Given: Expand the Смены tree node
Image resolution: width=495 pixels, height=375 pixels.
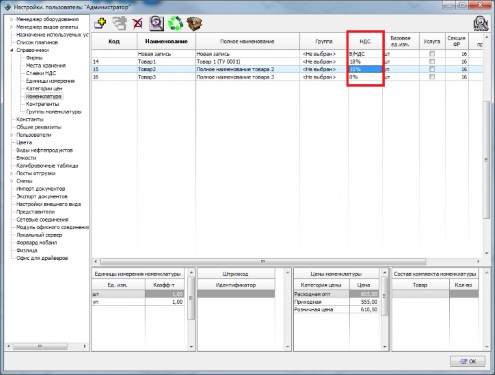Looking at the screenshot, I should (11, 181).
